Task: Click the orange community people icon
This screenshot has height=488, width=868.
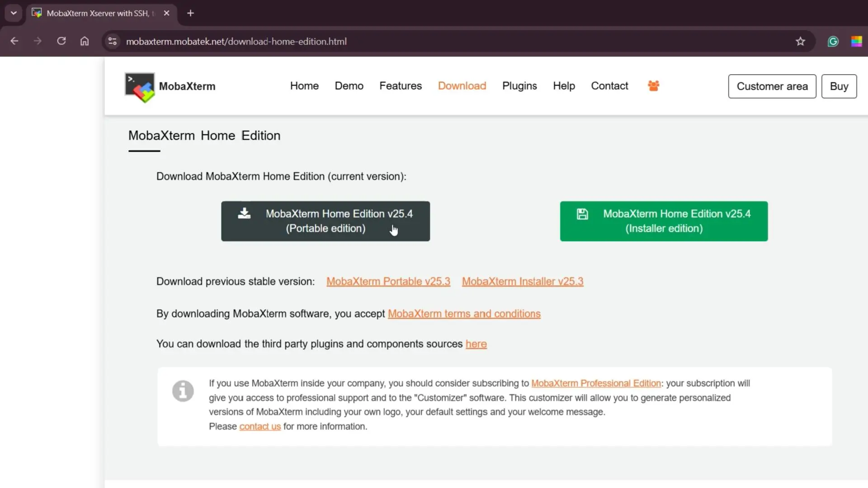Action: point(653,86)
